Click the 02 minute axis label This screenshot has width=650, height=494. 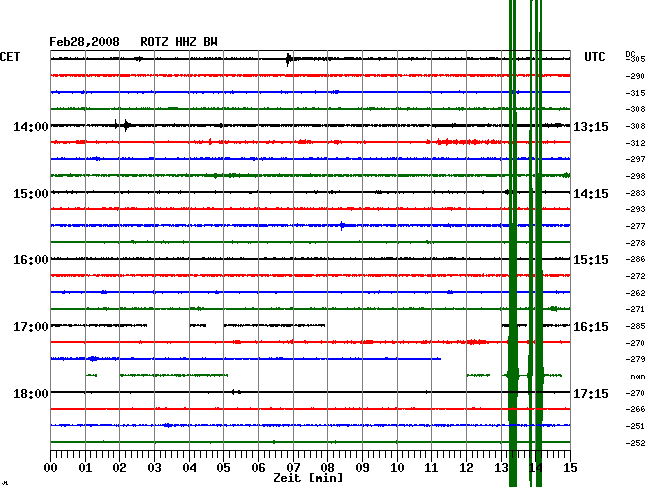pyautogui.click(x=119, y=468)
